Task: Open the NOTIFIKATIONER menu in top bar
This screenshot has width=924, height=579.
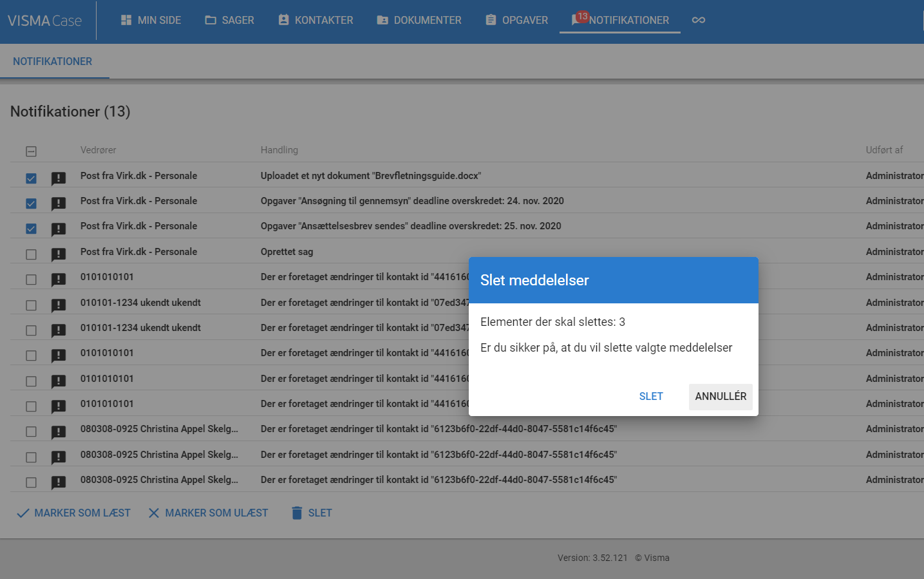Action: pos(620,20)
